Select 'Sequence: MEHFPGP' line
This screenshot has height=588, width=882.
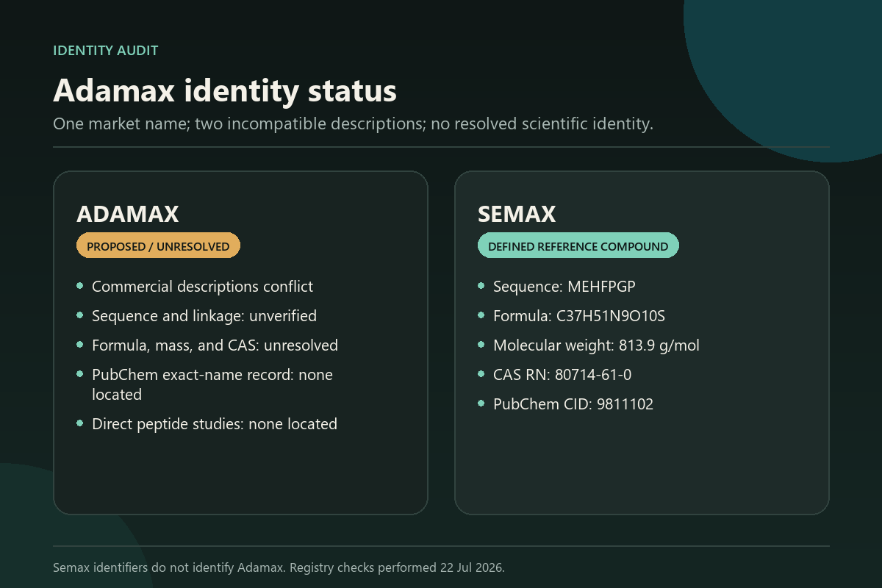[564, 287]
